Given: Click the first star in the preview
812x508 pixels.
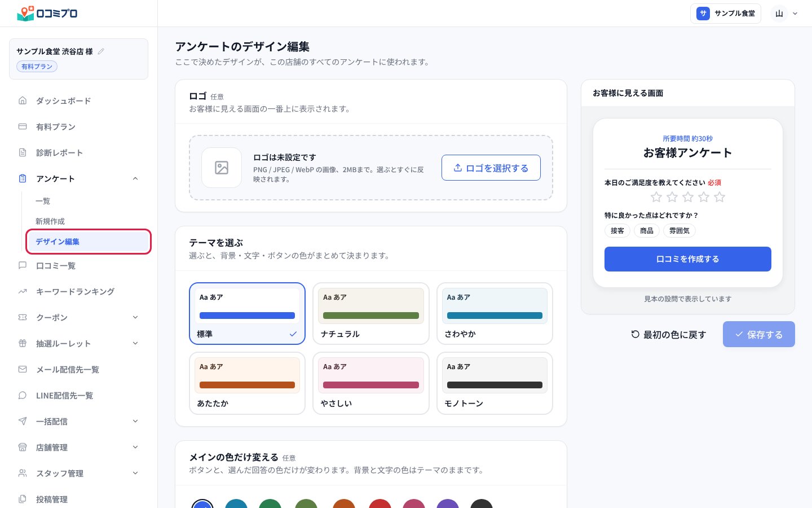Looking at the screenshot, I should coord(656,197).
